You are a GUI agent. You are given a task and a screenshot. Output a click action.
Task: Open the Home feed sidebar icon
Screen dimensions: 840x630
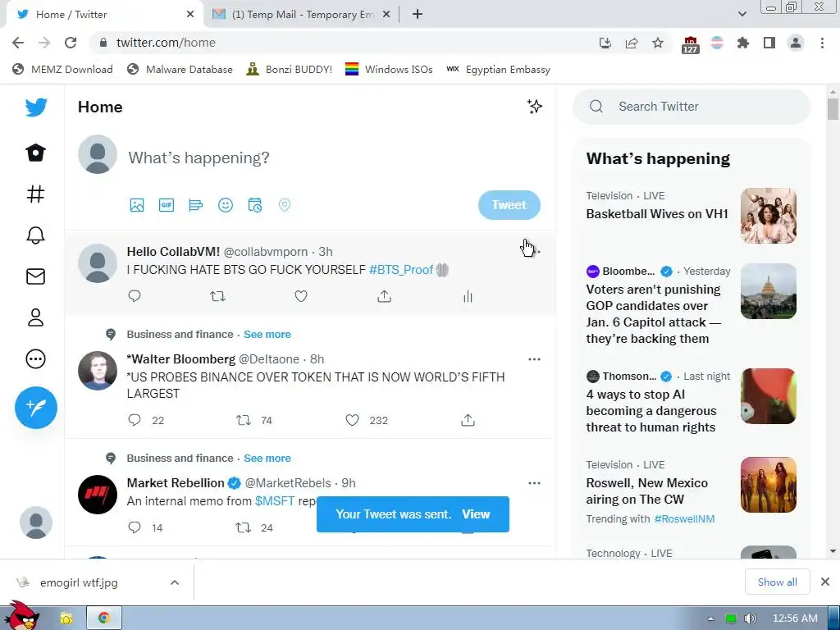point(36,153)
